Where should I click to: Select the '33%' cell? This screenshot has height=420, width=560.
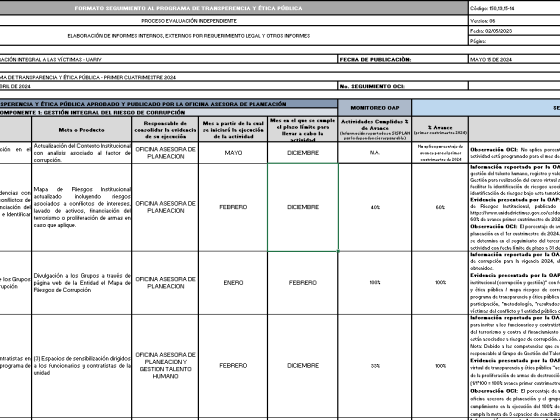pyautogui.click(x=375, y=366)
